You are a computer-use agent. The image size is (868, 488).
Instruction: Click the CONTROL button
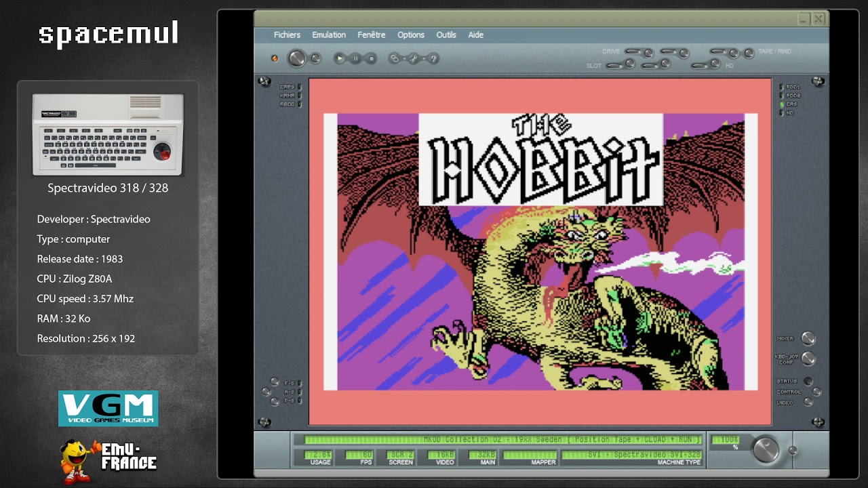click(x=816, y=392)
